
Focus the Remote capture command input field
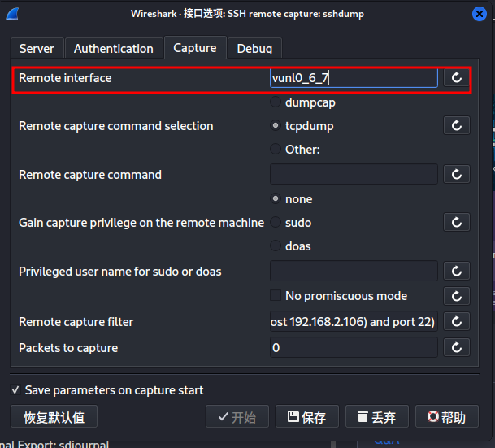354,174
